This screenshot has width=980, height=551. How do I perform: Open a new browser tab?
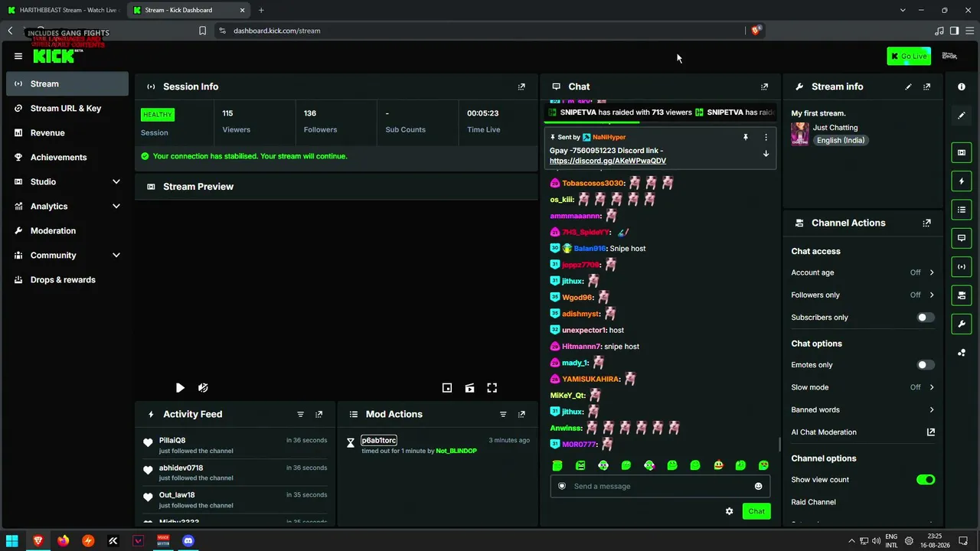pos(261,10)
